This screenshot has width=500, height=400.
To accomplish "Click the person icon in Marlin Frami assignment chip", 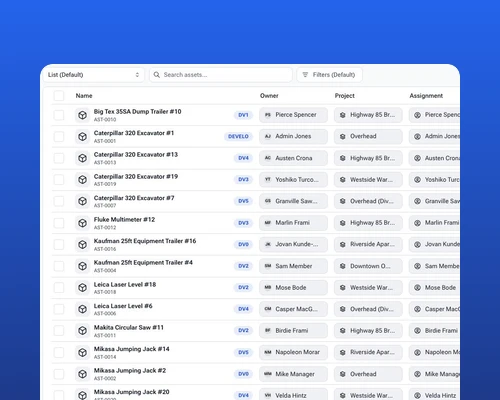I will pos(417,223).
